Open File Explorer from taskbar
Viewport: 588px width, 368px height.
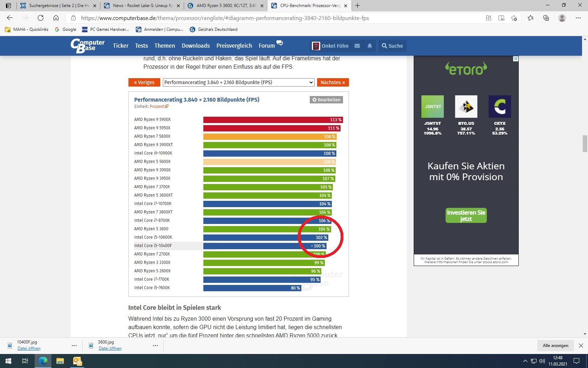click(60, 361)
